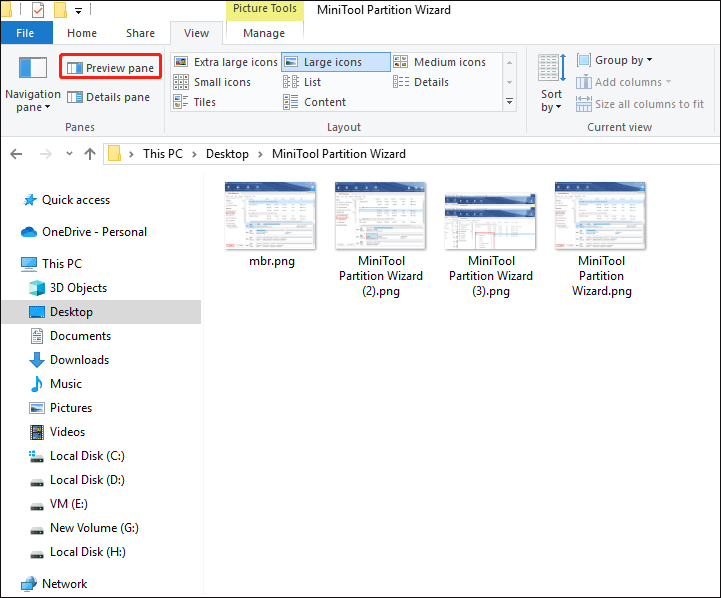Open the Group by dropdown
Viewport: 721px width, 598px height.
pos(614,60)
